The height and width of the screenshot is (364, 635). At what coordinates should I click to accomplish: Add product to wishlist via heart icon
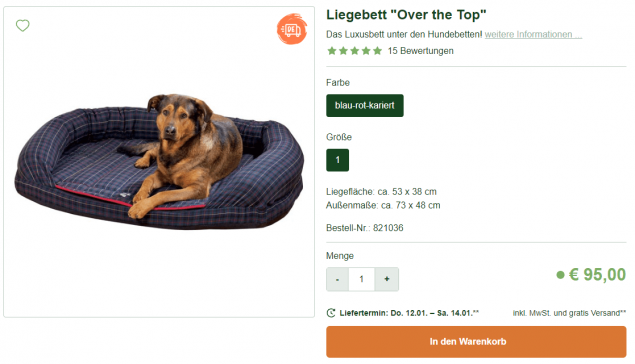click(23, 26)
